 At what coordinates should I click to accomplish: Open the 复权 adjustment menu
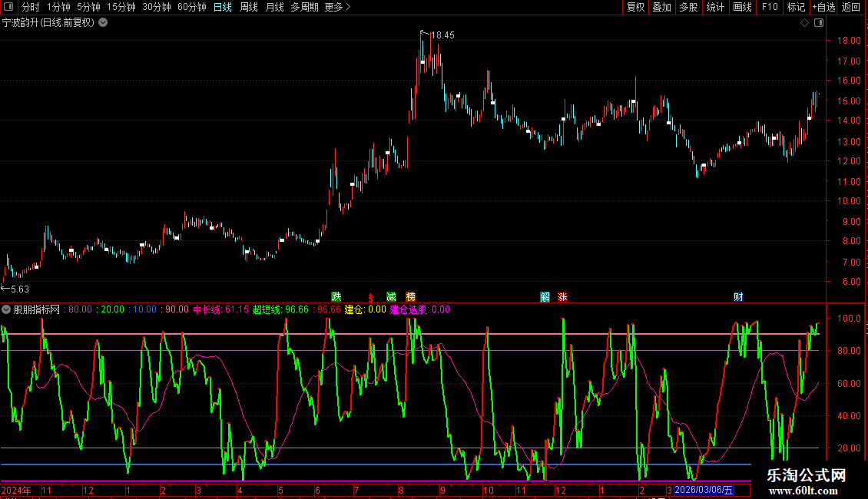click(635, 7)
